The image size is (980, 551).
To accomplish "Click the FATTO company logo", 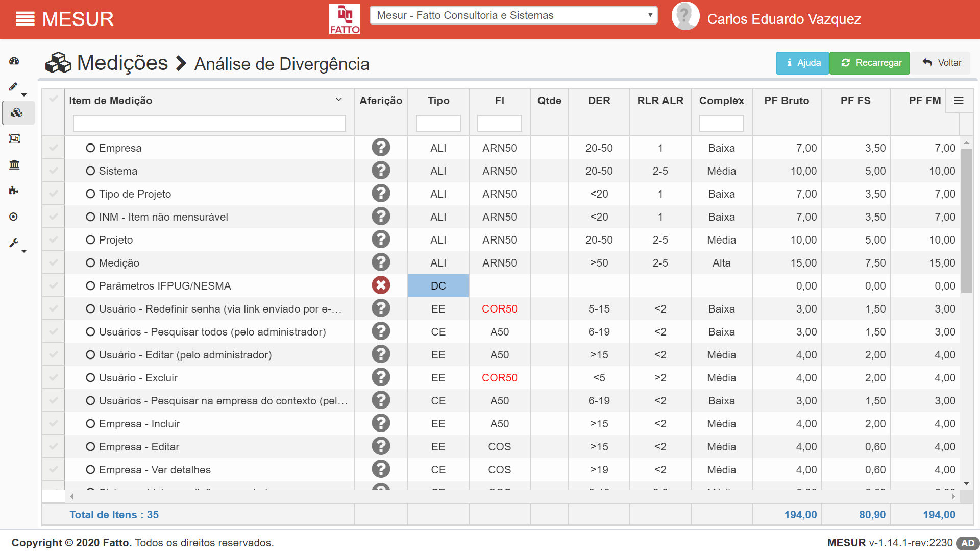I will [345, 19].
